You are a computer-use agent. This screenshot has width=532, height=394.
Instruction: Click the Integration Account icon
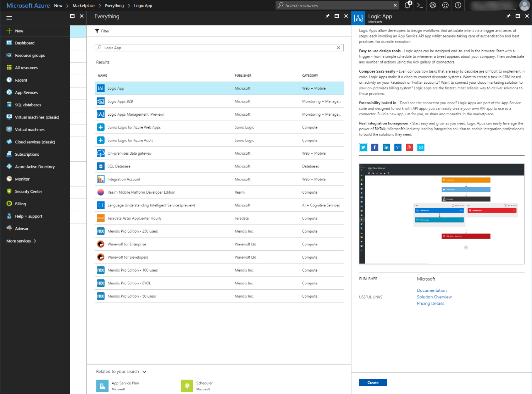[x=101, y=179]
